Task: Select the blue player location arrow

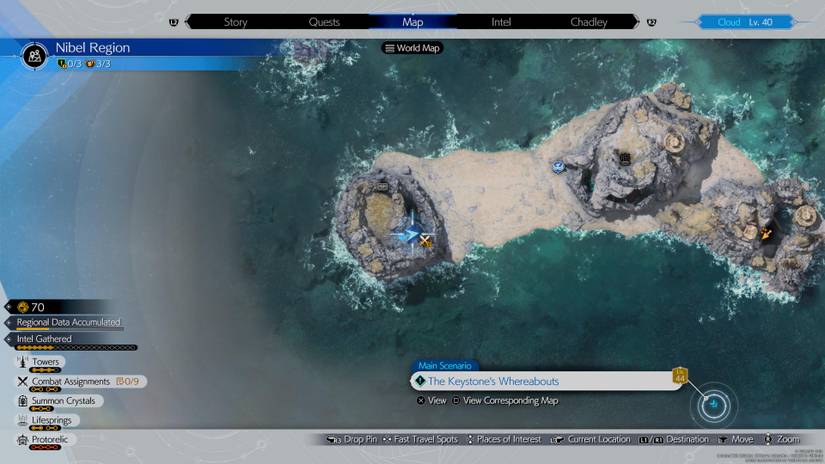Action: tap(407, 235)
